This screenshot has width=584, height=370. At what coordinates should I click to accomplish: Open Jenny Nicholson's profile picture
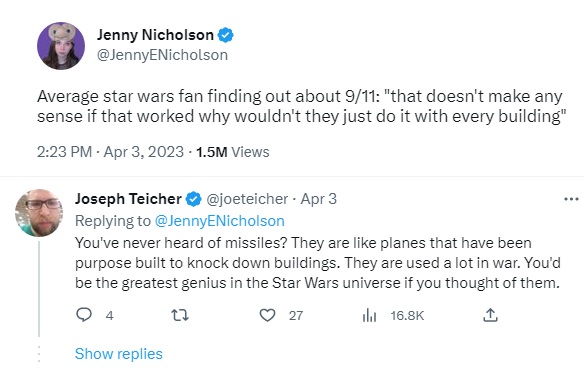coord(61,46)
